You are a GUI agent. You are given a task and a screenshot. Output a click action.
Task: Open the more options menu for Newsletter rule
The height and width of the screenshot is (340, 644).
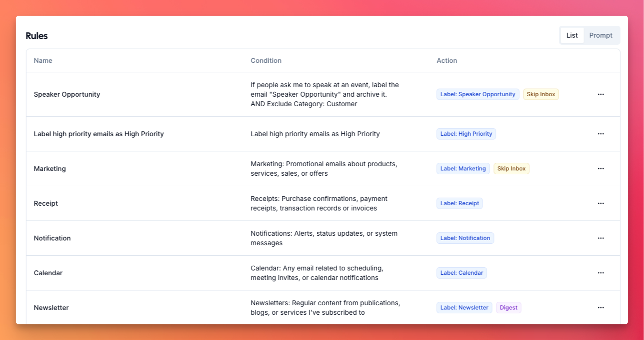tap(601, 308)
